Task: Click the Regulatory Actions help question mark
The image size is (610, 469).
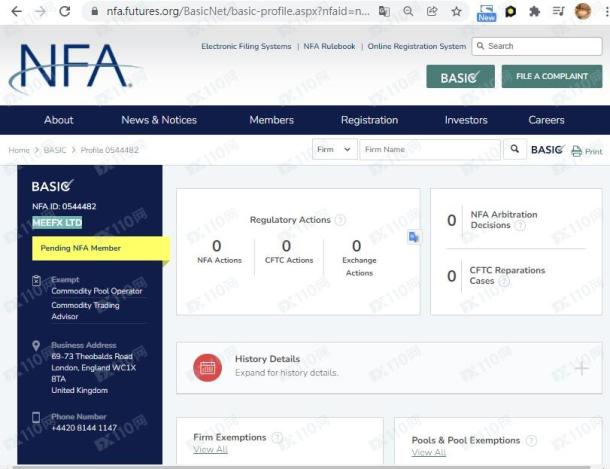Action: [x=340, y=220]
